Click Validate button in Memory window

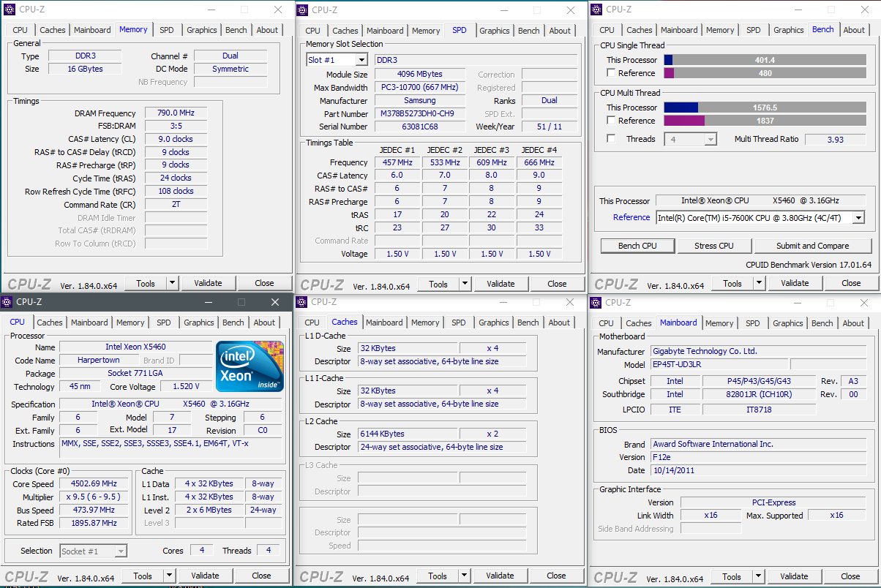coord(208,283)
